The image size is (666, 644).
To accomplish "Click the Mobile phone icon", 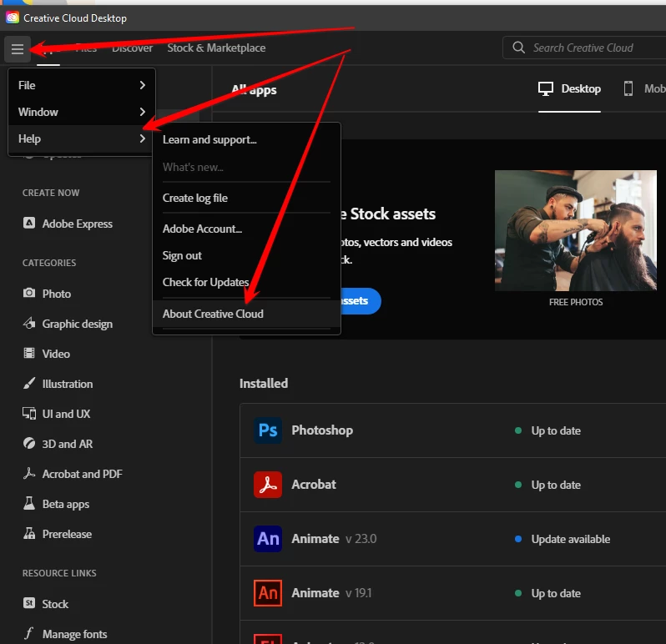I will pos(628,88).
